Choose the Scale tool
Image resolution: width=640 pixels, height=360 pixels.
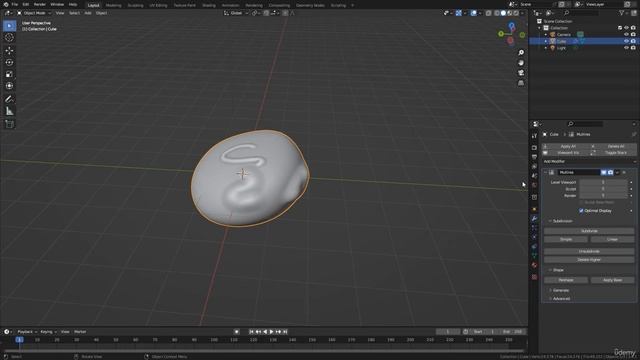pyautogui.click(x=9, y=74)
